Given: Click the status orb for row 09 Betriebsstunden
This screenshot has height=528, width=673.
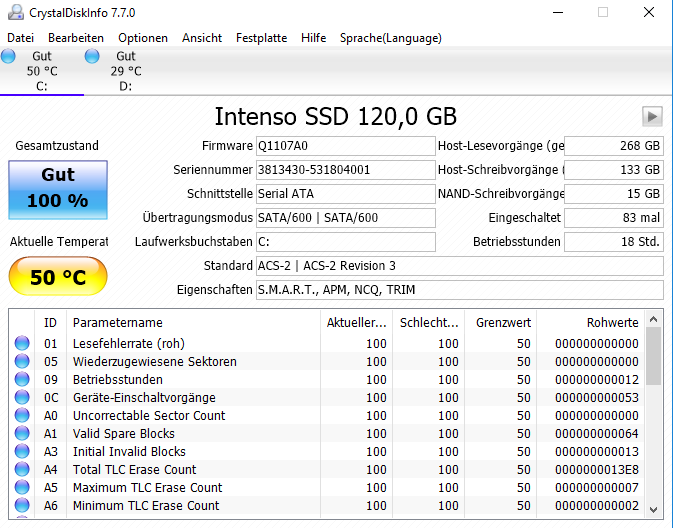Looking at the screenshot, I should click(x=22, y=379).
